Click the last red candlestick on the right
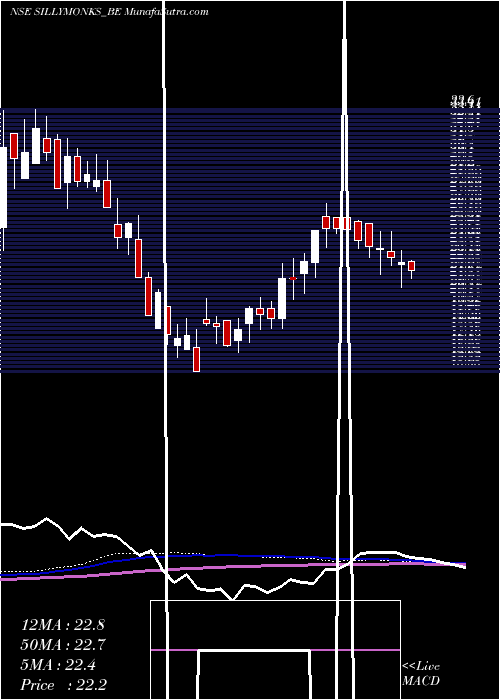The height and width of the screenshot is (700, 500). tap(412, 266)
